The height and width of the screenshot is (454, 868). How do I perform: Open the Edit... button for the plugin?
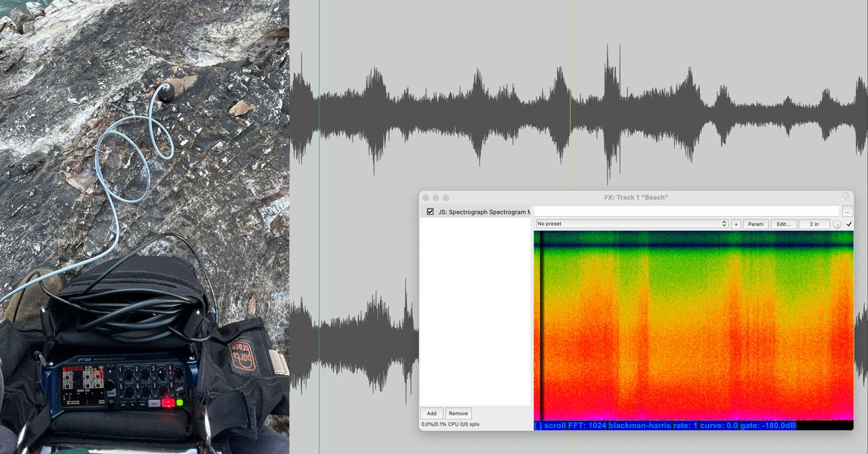[x=783, y=224]
